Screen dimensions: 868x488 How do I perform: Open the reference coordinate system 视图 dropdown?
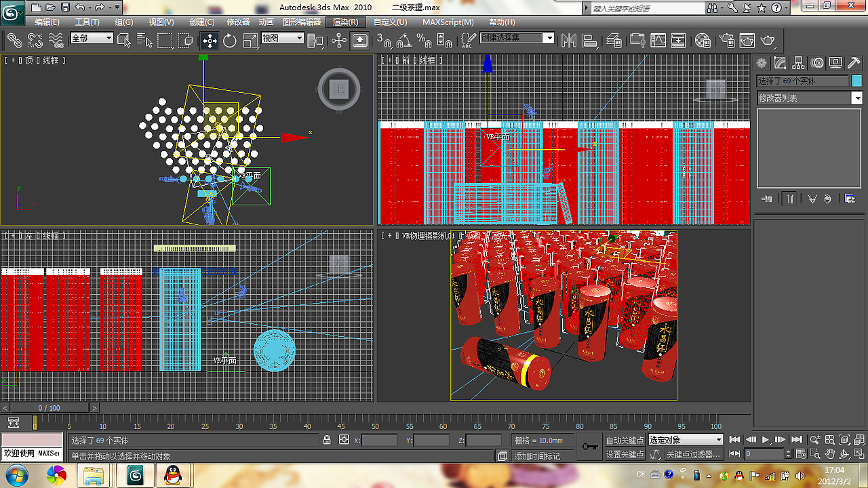click(283, 38)
